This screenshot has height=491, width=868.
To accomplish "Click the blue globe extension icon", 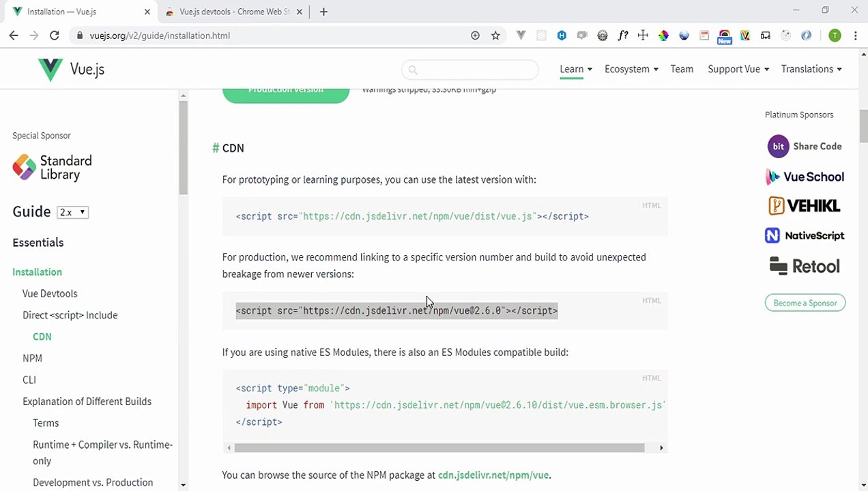I will click(x=684, y=35).
